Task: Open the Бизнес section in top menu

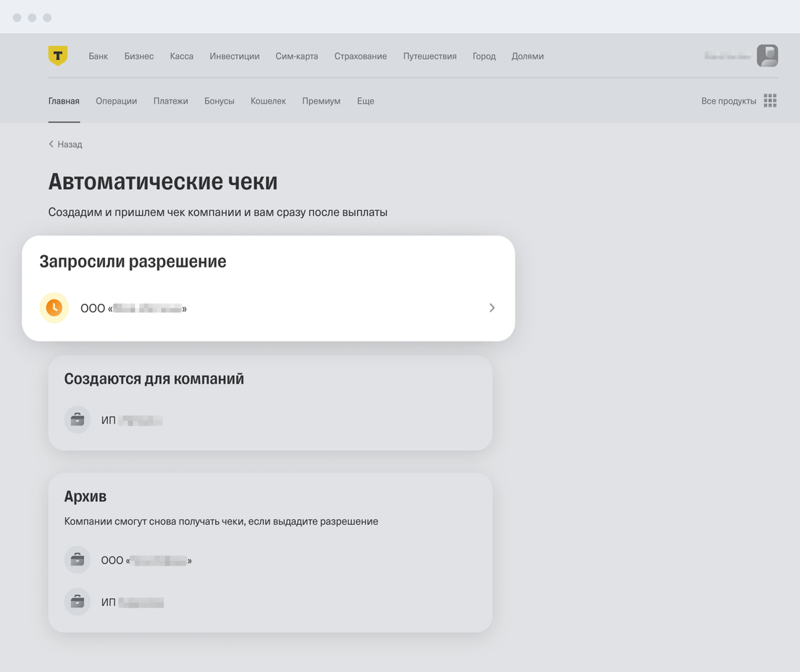Action: tap(139, 56)
